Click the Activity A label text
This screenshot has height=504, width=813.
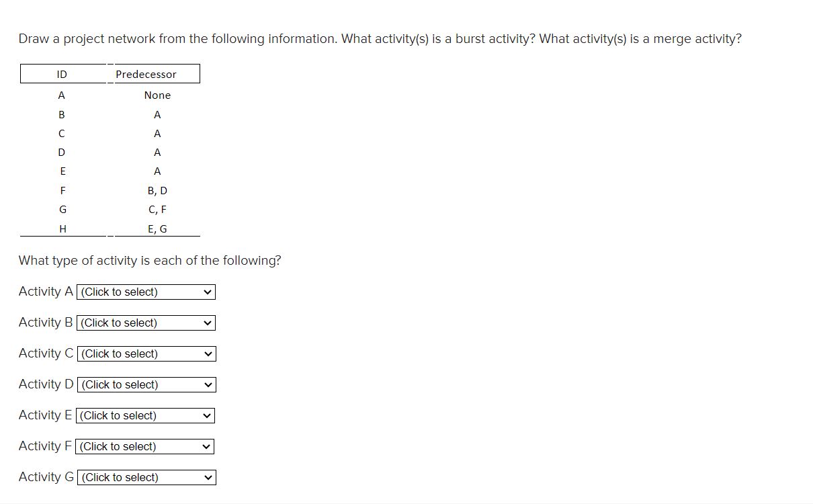coord(44,291)
